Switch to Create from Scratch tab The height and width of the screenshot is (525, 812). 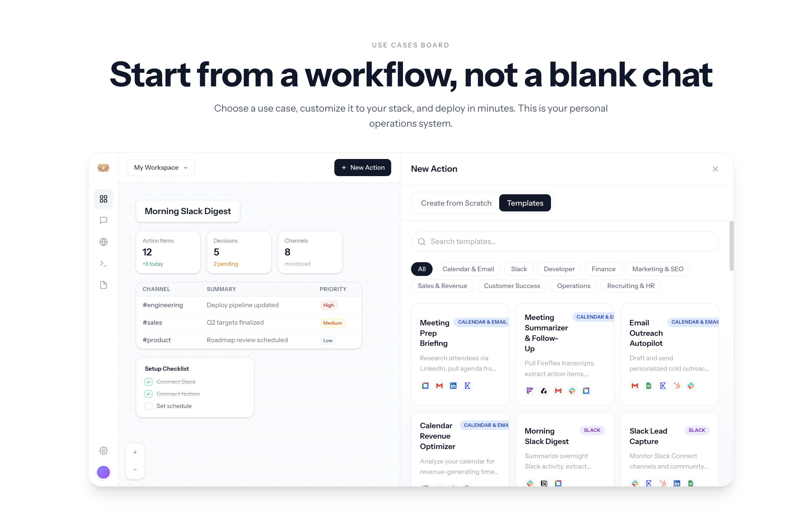[456, 203]
